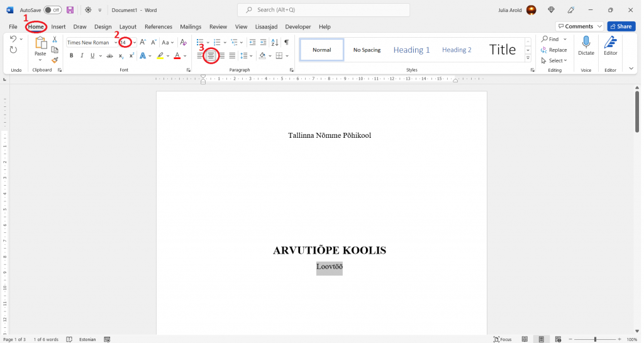Switch to the Insert tab
644x343 pixels.
58,26
